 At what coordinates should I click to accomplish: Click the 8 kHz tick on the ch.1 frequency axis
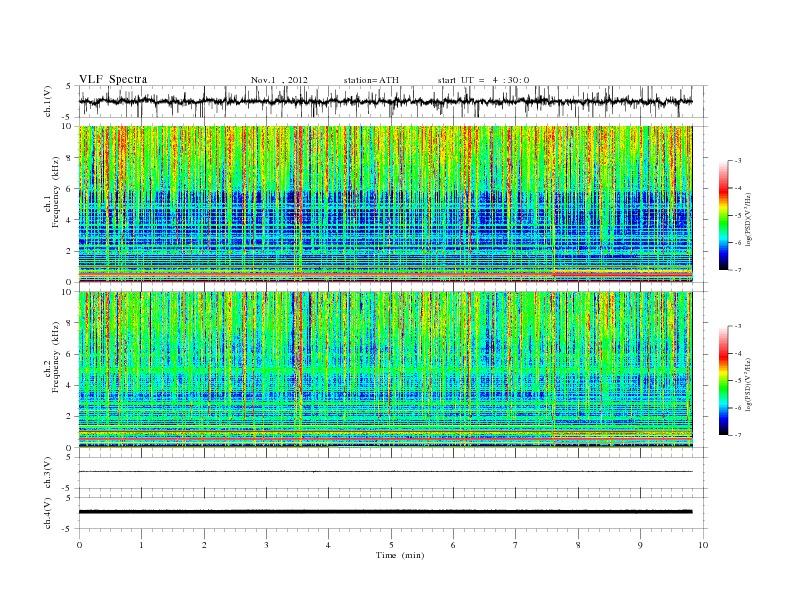69,158
